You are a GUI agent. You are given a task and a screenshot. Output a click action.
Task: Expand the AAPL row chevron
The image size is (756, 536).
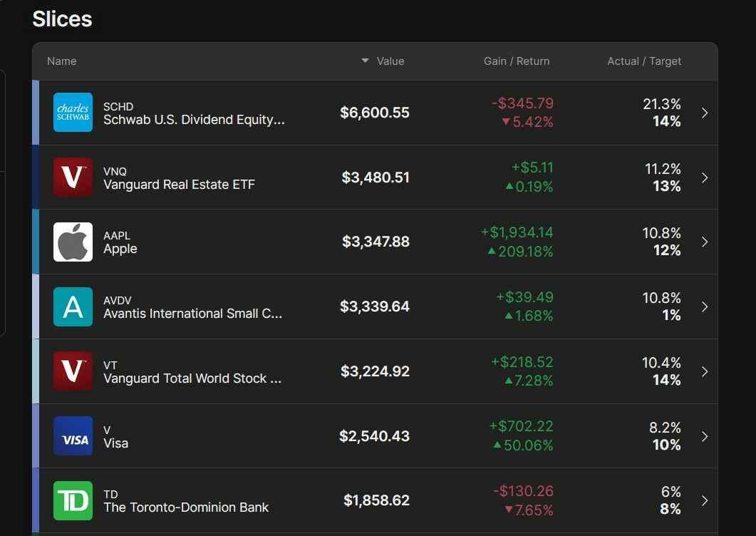(705, 242)
